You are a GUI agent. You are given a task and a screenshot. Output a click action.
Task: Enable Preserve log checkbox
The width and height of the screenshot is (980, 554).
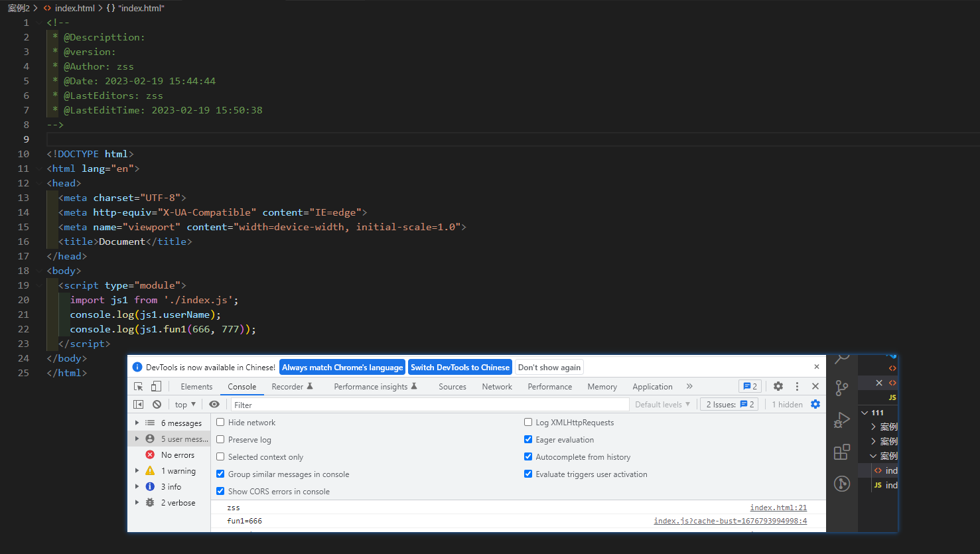(x=220, y=439)
